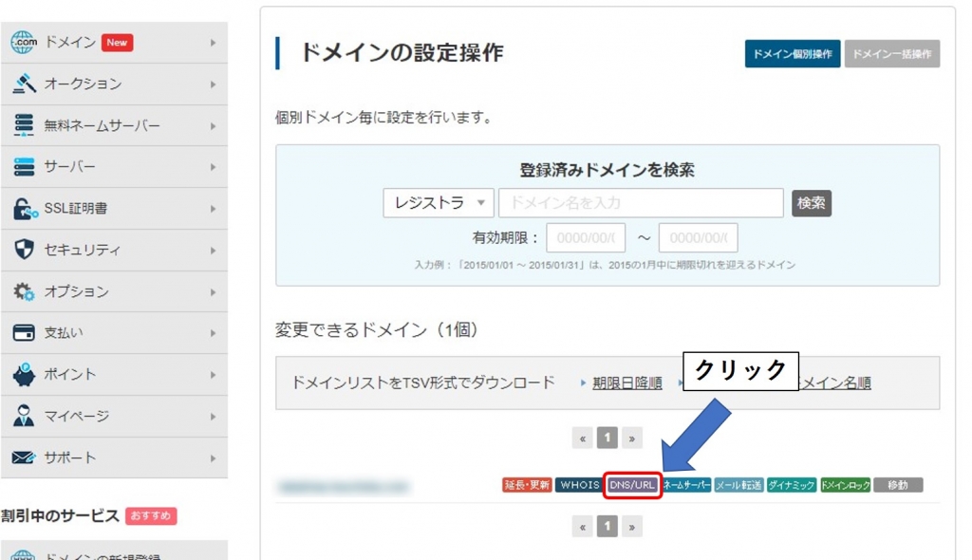The height and width of the screenshot is (560, 972).
Task: Click the ドメインの設定操作 heading text
Action: coord(402,53)
